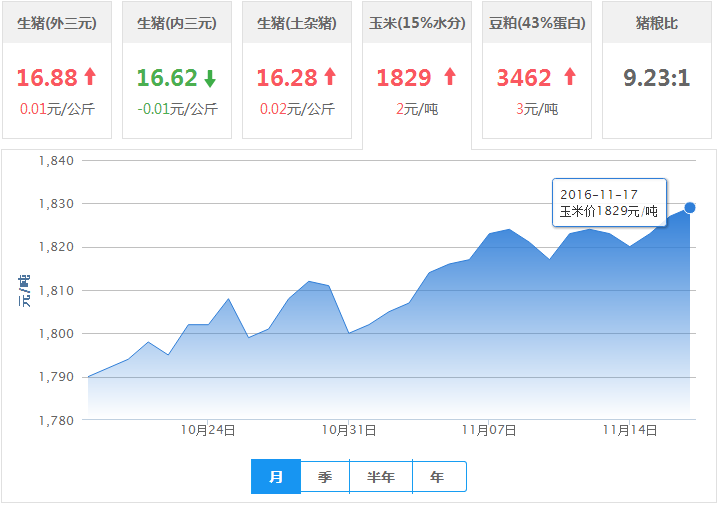
Task: Switch chart range to 半年
Action: pos(381,476)
